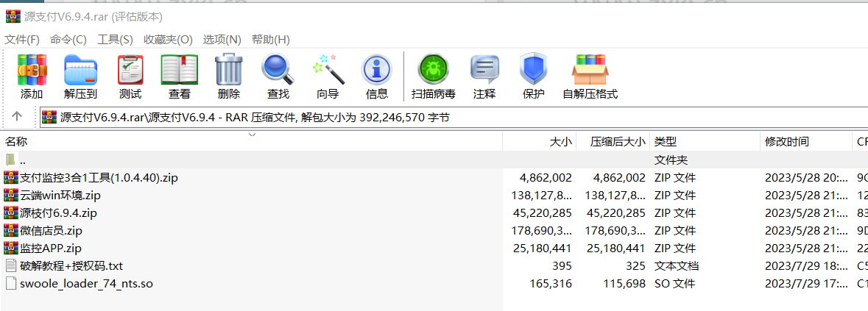This screenshot has width=868, height=311.
Task: Click the 扫描病毒 virus scan icon
Action: point(434,70)
